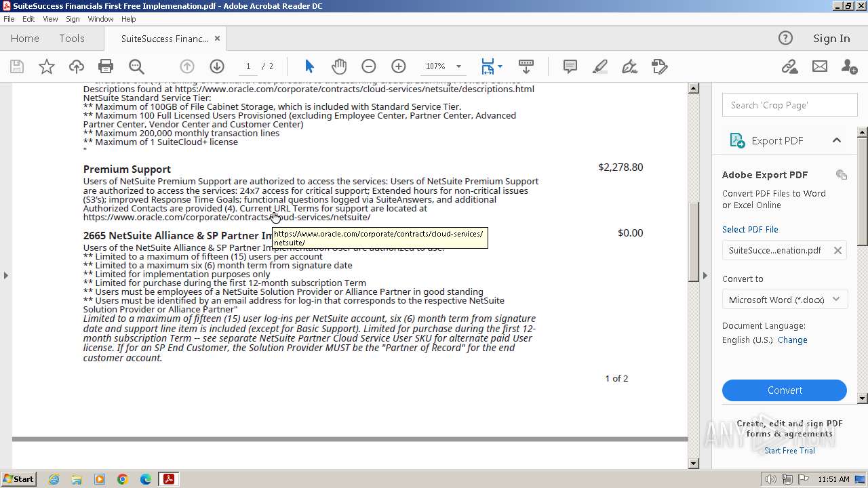Share with others via add-person icon
The height and width of the screenshot is (488, 868).
[849, 66]
